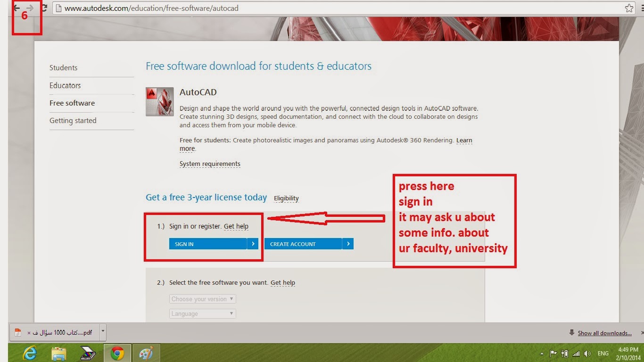Expand the Choose your version dropdown
644x362 pixels.
[x=203, y=299]
